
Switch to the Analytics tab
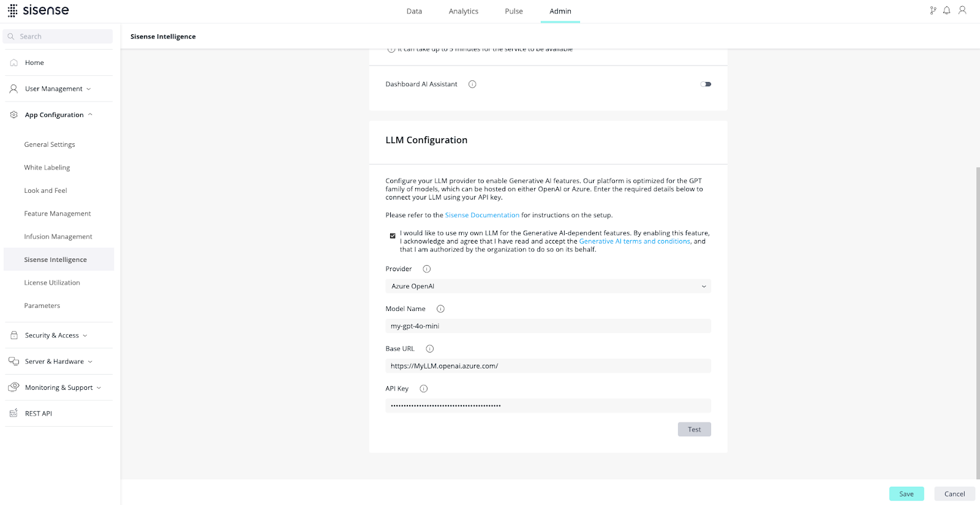click(x=464, y=11)
